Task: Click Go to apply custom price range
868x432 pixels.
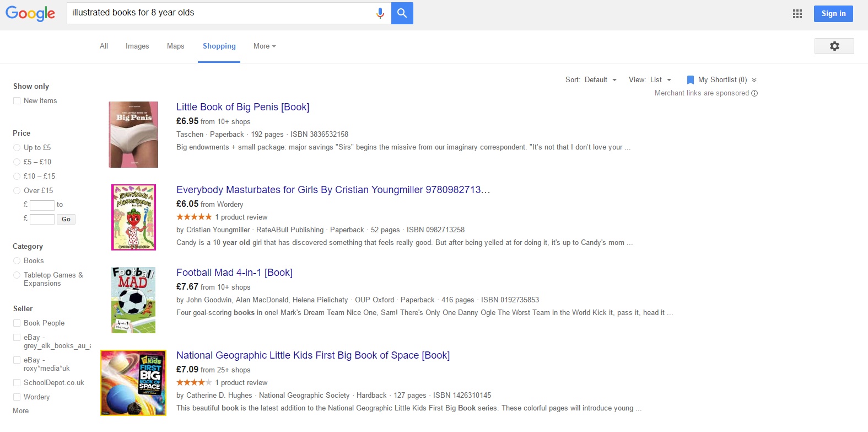Action: (x=66, y=219)
